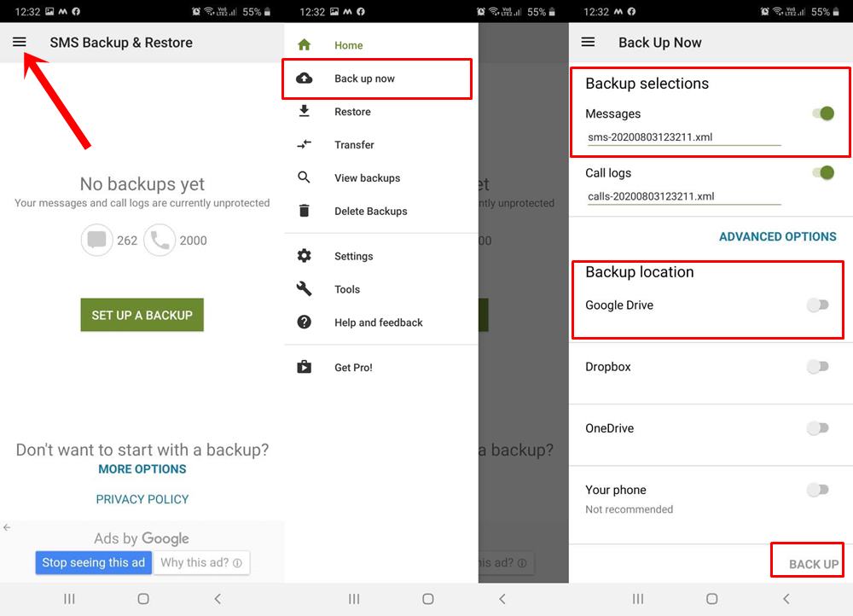Tap the Back Up Now screen title
Viewport: 853px width, 616px height.
(x=660, y=43)
